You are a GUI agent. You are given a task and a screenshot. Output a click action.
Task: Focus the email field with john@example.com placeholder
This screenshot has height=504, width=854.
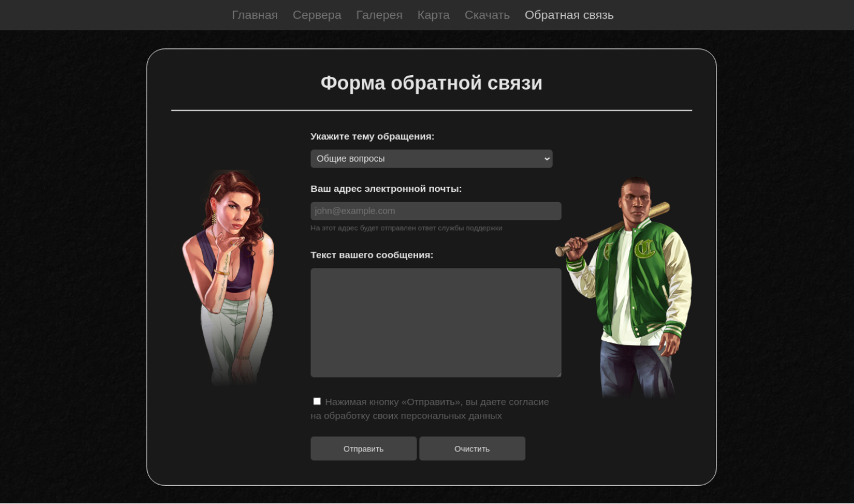tap(436, 211)
